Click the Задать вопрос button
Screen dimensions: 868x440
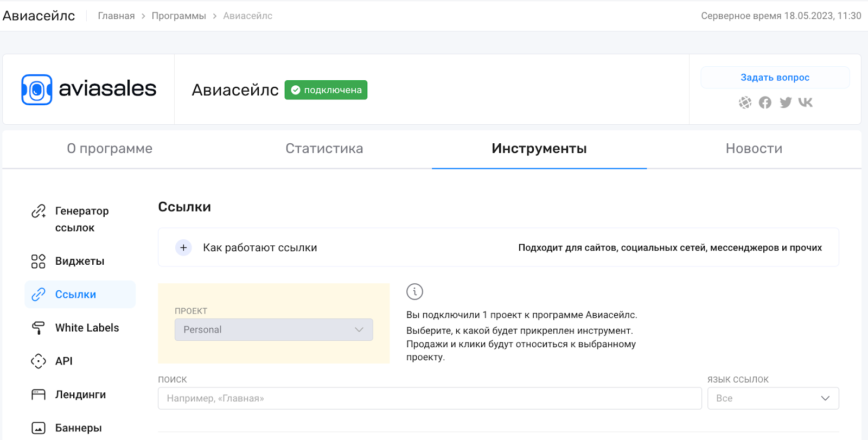[x=775, y=78]
